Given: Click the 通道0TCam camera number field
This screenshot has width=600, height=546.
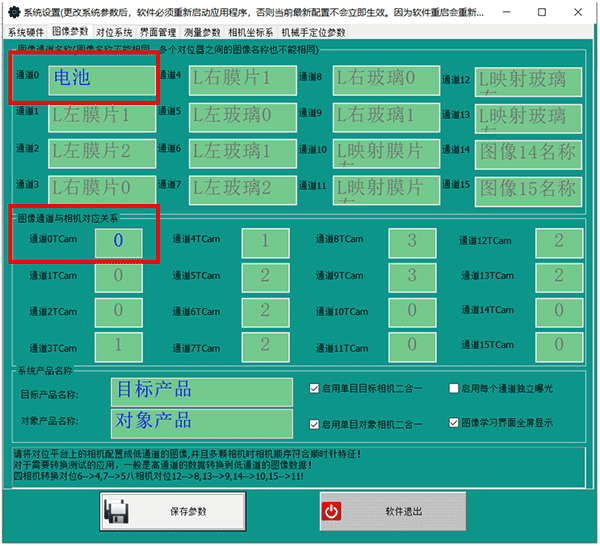Looking at the screenshot, I should coord(118,241).
